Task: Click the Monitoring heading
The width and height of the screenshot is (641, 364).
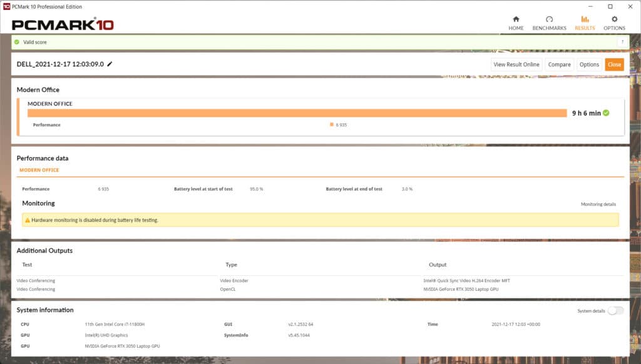Action: point(38,203)
